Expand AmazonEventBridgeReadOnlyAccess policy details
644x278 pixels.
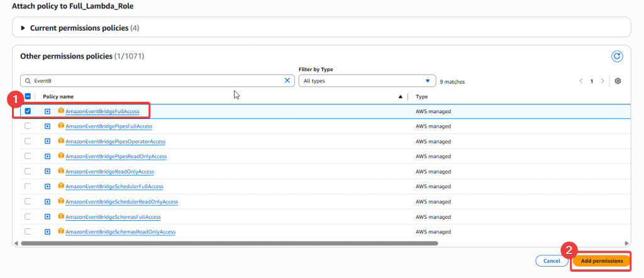(47, 171)
